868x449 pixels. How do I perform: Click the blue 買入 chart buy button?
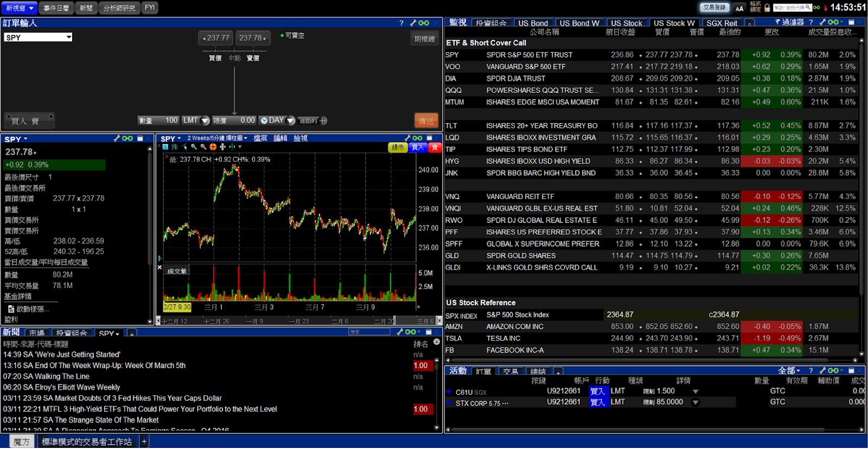point(418,147)
